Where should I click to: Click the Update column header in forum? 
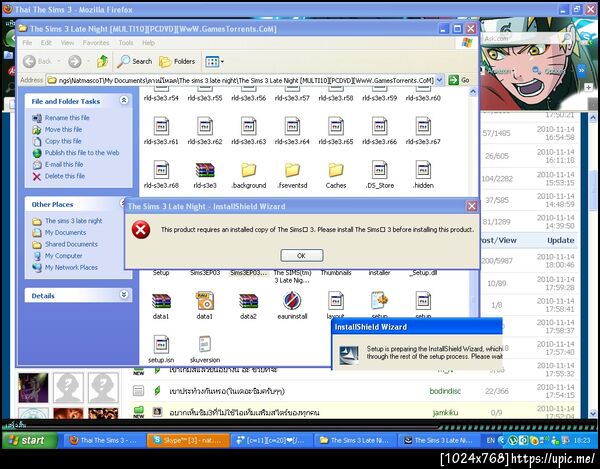click(x=561, y=240)
